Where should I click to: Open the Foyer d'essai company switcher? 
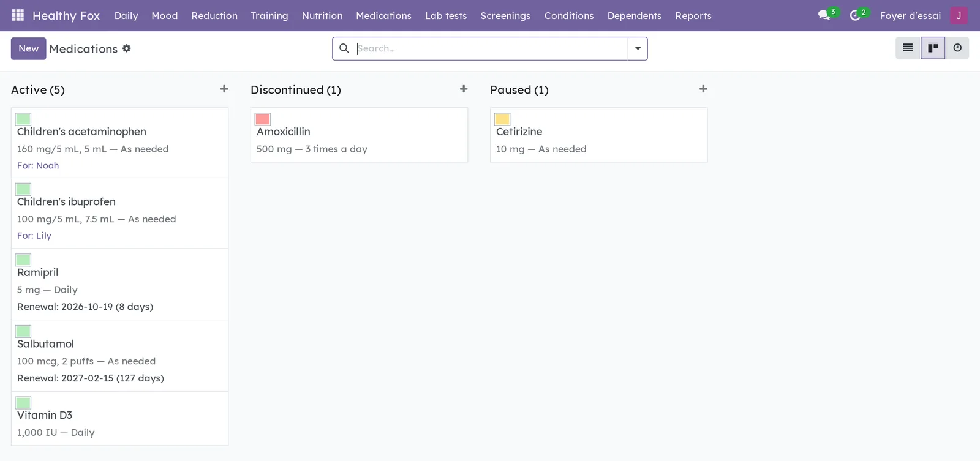910,15
